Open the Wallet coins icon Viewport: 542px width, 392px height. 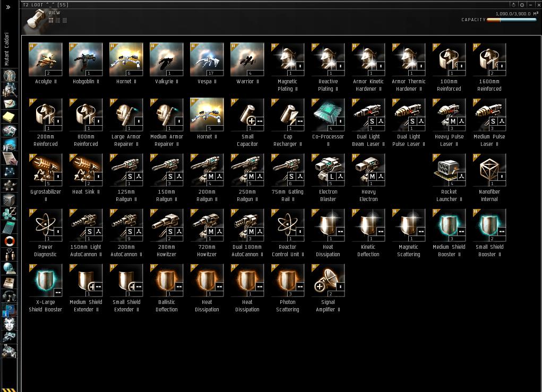point(10,213)
